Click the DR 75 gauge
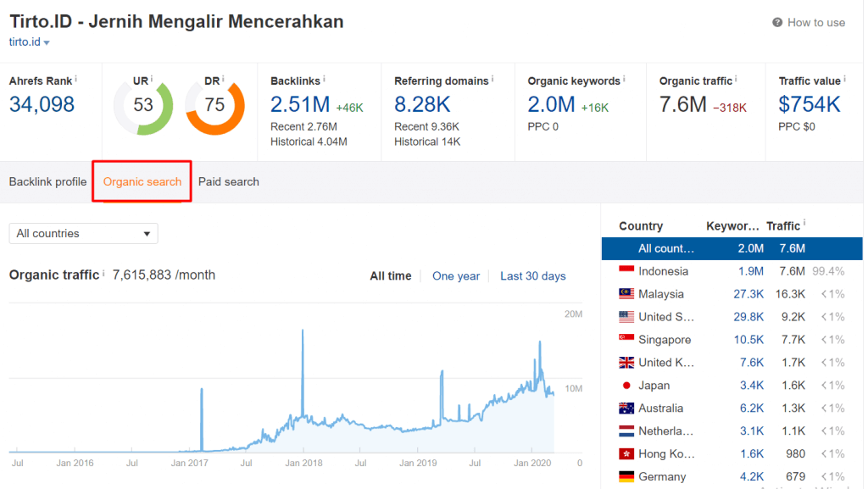 point(214,106)
